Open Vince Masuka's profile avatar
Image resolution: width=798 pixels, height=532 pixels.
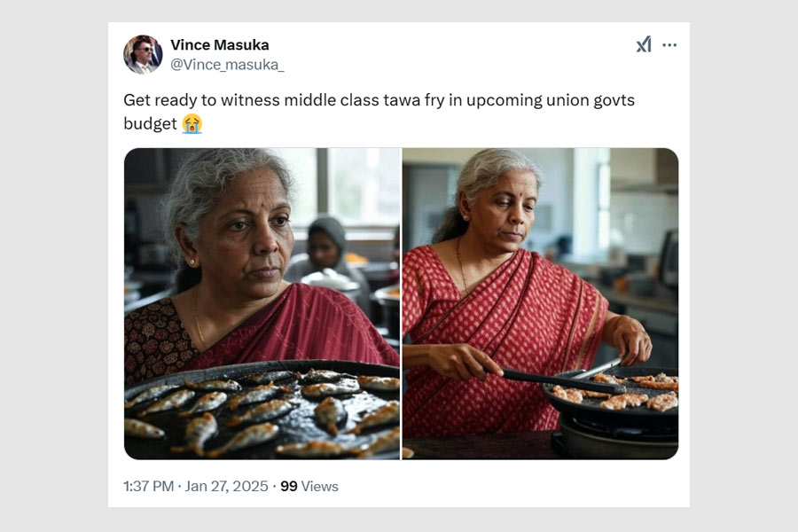tap(143, 54)
